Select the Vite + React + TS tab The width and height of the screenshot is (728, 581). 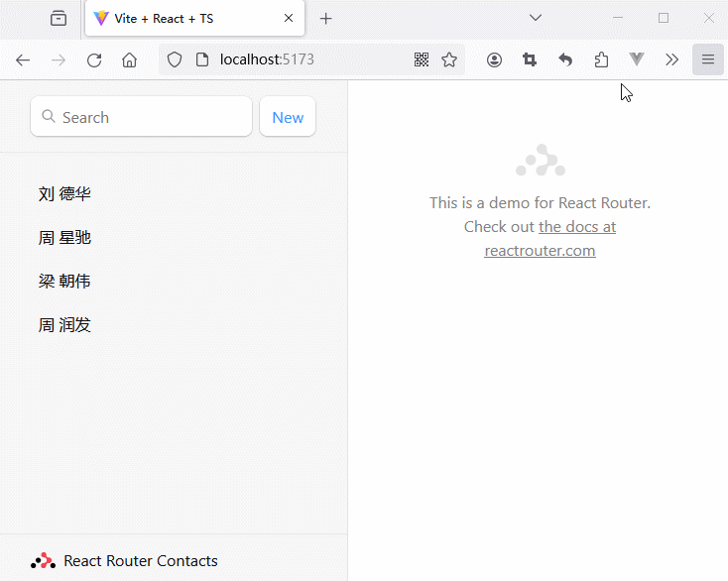click(x=179, y=19)
